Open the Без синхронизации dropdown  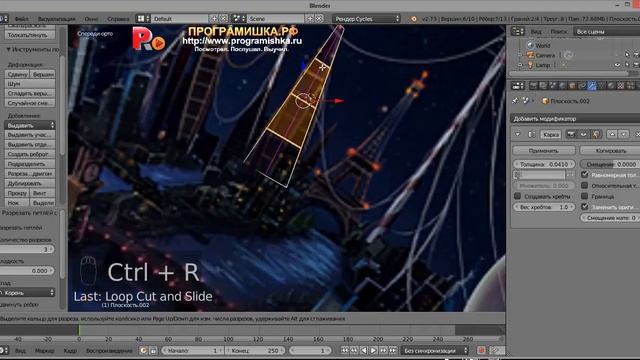tap(435, 350)
